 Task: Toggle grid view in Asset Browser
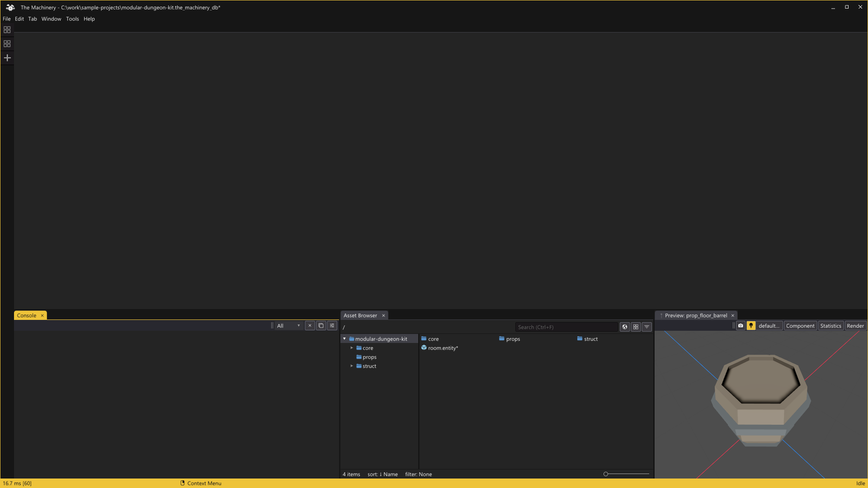(x=636, y=327)
